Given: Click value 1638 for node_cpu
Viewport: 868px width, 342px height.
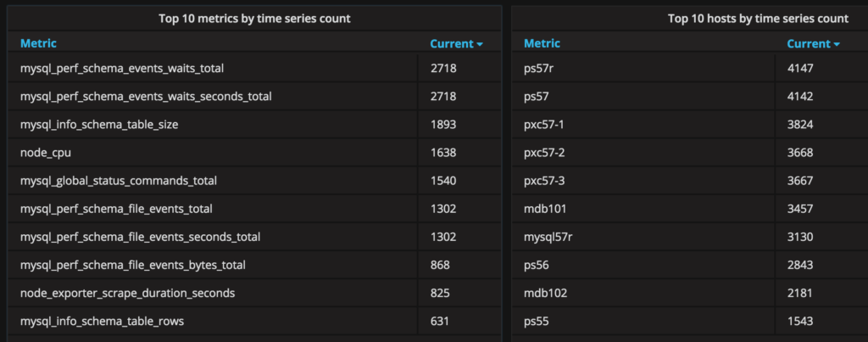Looking at the screenshot, I should coord(443,153).
